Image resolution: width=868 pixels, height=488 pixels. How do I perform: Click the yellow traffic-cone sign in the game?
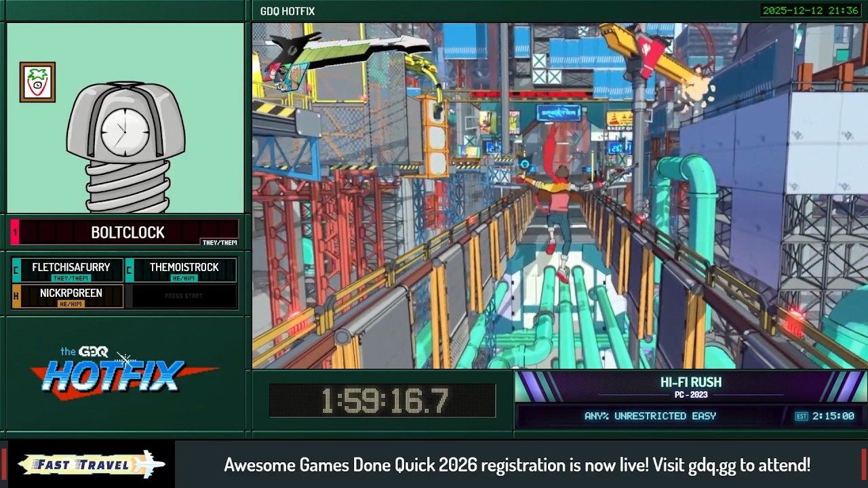tap(619, 120)
